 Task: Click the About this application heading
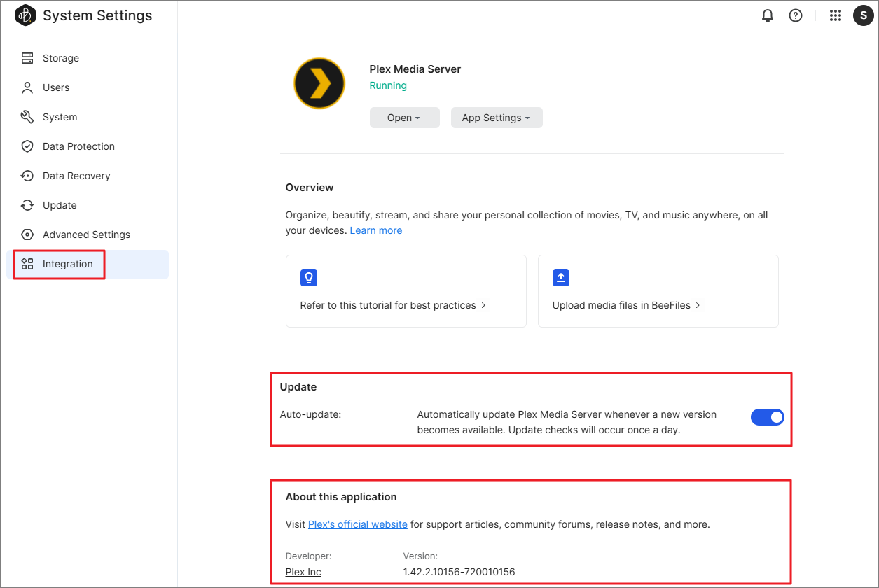click(341, 497)
